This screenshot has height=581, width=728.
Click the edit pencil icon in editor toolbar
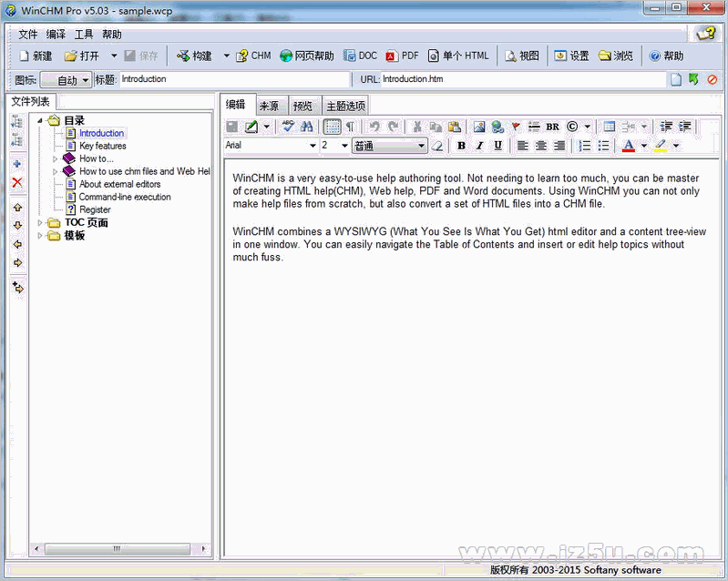tap(251, 127)
